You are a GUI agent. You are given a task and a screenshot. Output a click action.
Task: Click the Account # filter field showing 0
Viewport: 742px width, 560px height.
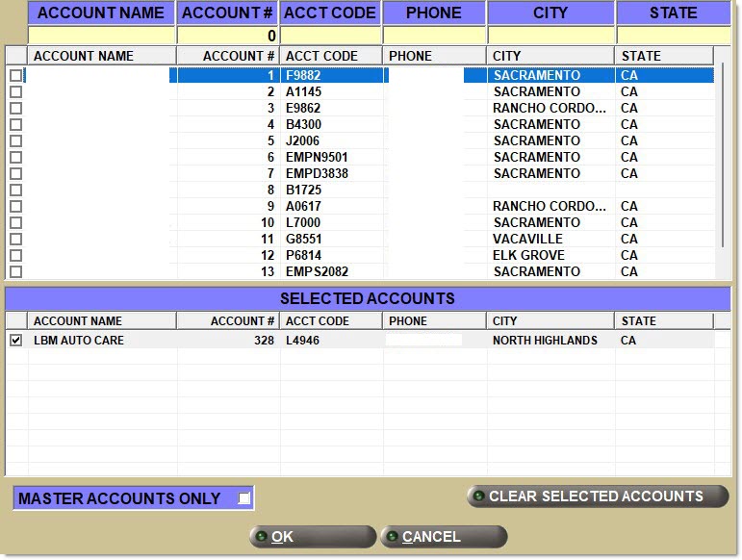coord(228,36)
